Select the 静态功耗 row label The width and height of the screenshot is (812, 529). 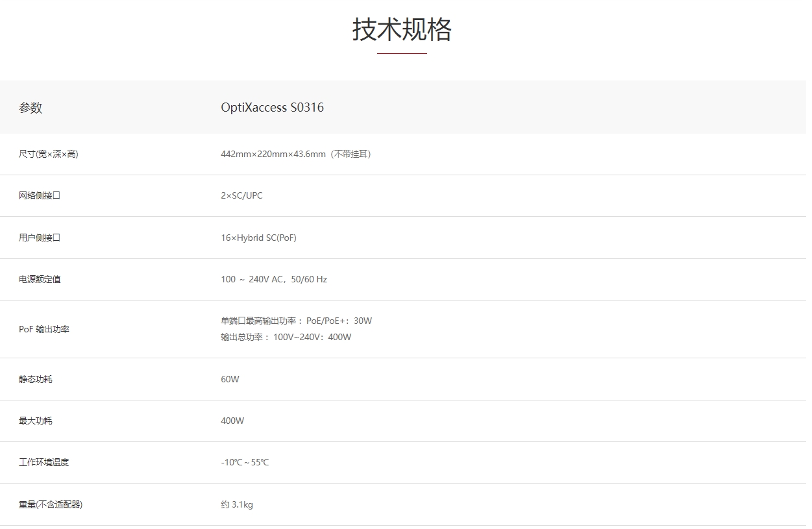[36, 379]
